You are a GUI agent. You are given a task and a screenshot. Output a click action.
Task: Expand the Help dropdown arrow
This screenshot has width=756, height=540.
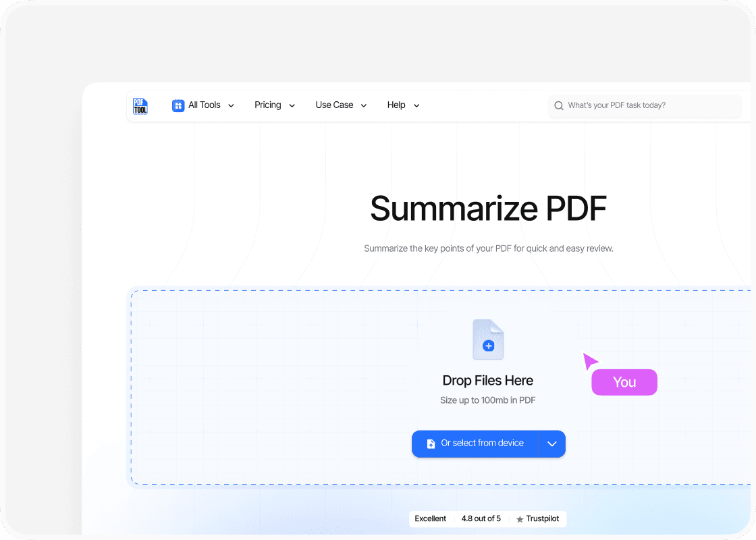point(416,106)
